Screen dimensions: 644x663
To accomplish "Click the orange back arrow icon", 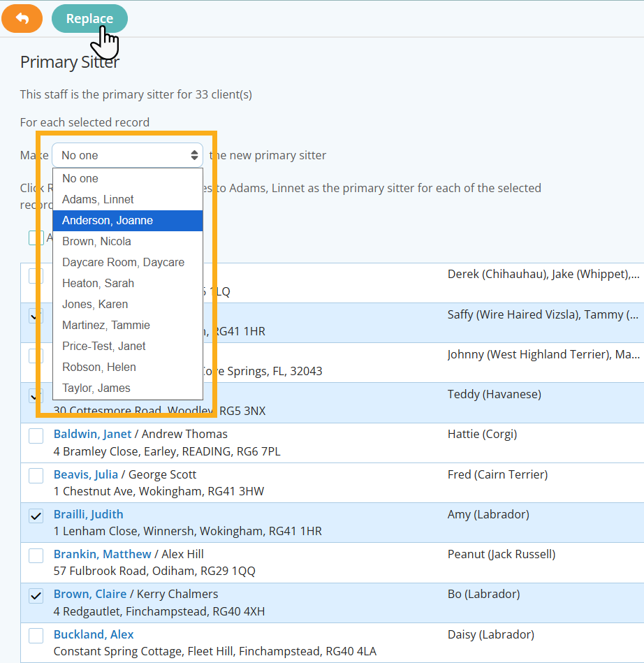I will 22,18.
